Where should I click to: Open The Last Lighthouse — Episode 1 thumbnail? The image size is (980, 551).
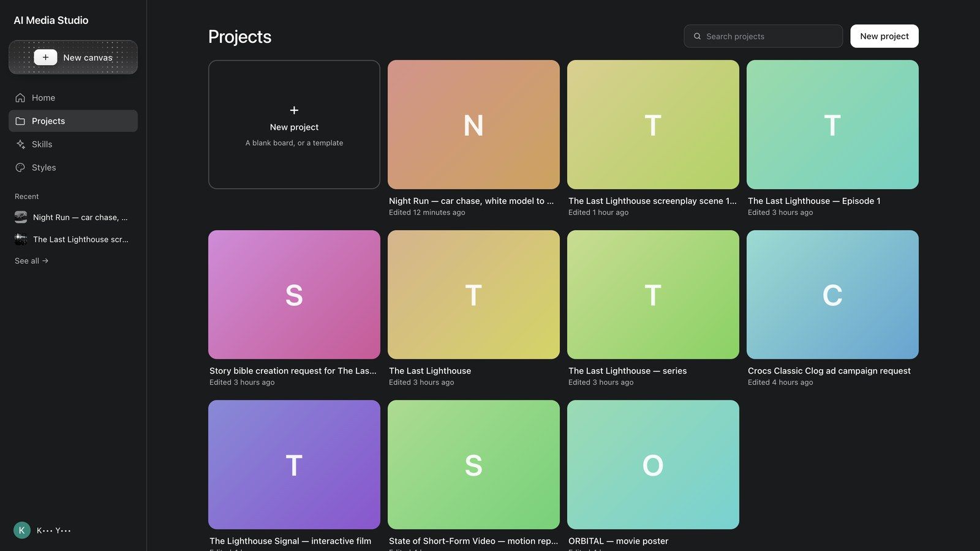coord(832,124)
